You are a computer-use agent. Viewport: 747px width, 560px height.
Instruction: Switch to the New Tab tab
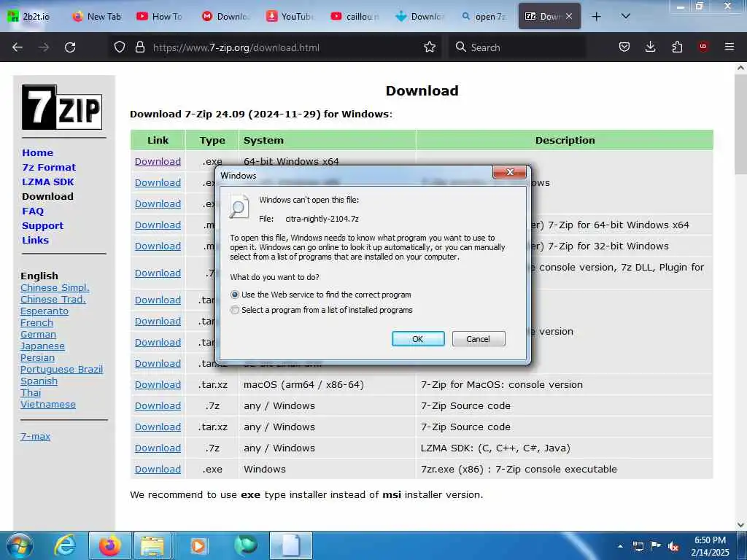click(x=97, y=17)
